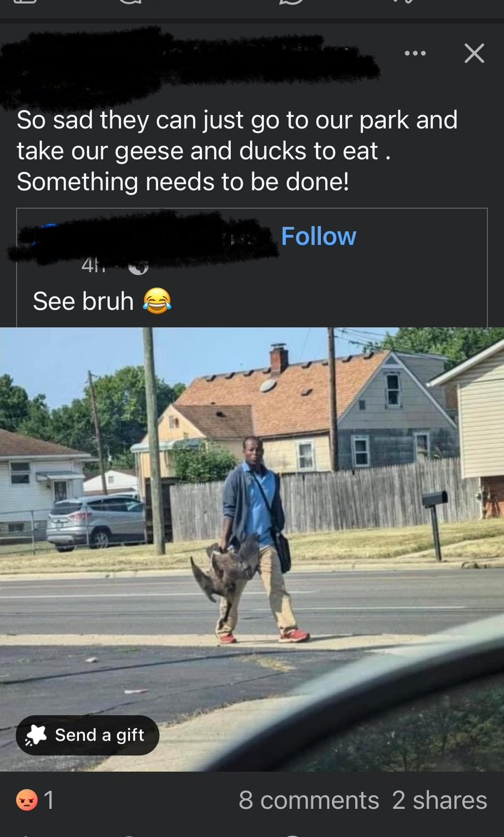This screenshot has height=837, width=504.
Task: Dismiss the post with the X
Action: 474,53
